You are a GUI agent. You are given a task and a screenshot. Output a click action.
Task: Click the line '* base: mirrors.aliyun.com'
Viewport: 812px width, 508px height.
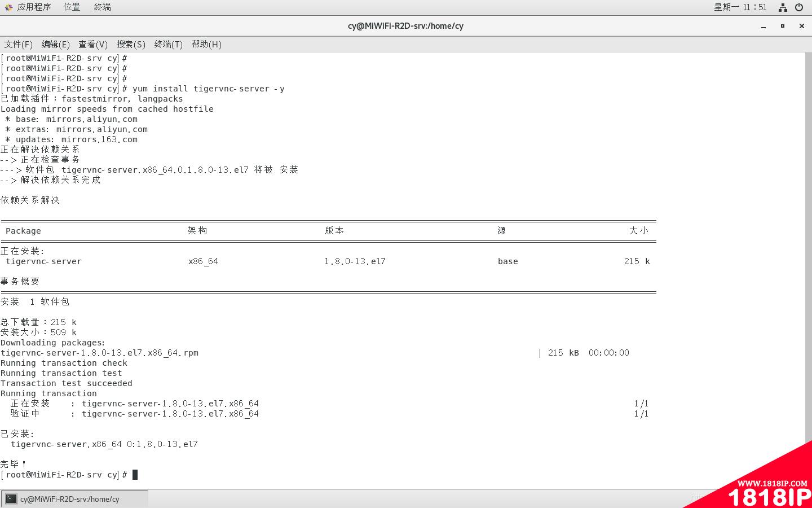pos(71,119)
